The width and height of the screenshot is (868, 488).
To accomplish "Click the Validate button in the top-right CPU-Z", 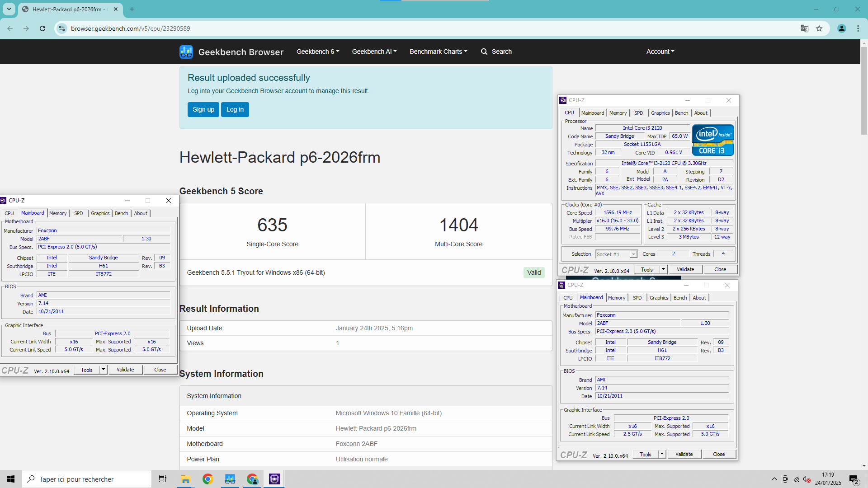I will 685,269.
